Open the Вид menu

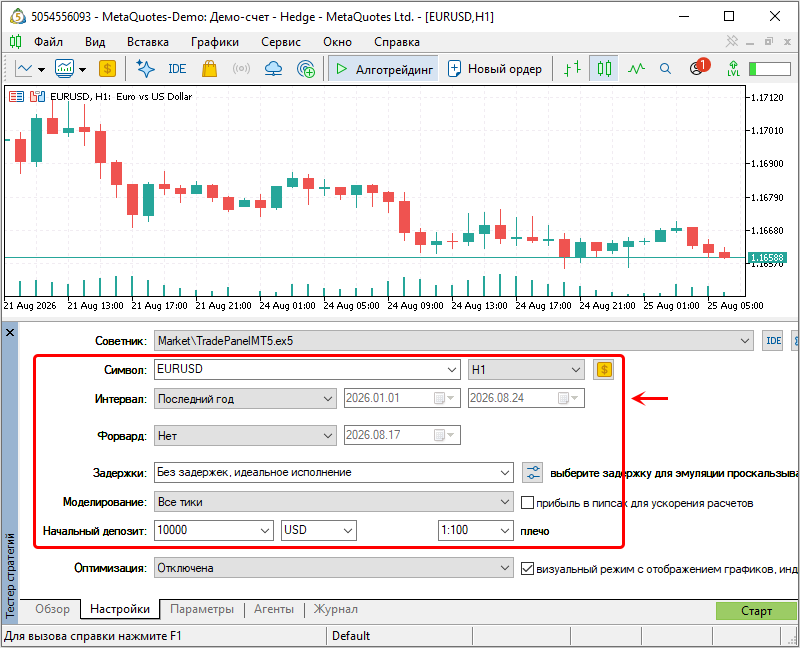(95, 42)
